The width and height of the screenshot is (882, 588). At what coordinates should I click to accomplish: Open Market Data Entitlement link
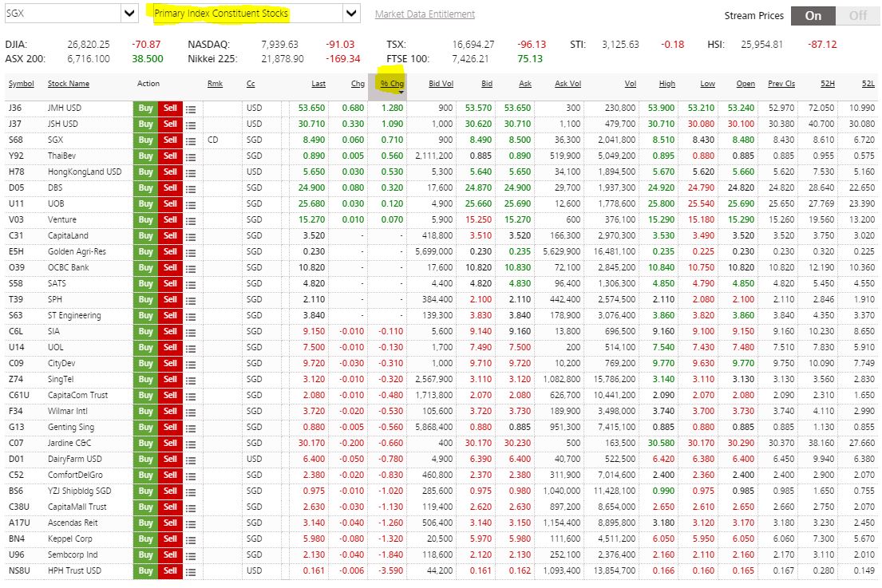click(425, 14)
